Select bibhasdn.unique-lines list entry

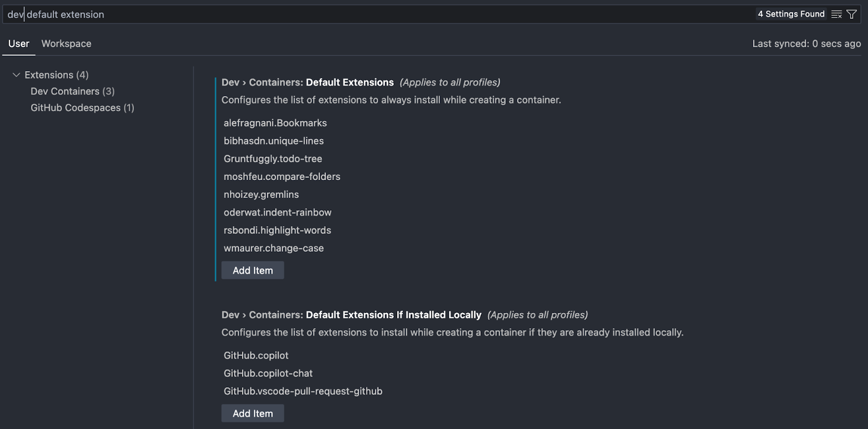(x=273, y=140)
